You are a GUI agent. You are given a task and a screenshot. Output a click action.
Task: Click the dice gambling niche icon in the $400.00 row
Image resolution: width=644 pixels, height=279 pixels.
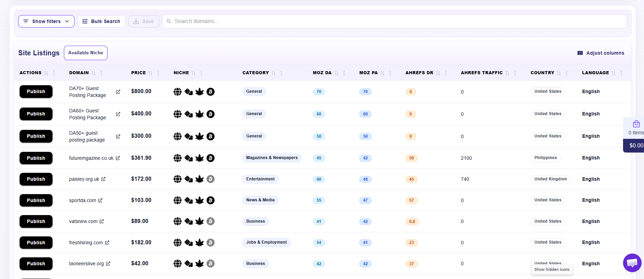coord(189,114)
